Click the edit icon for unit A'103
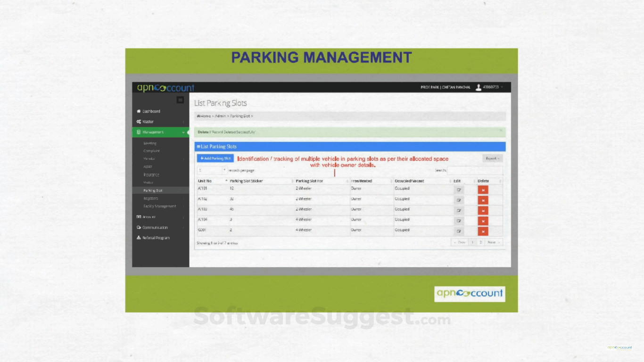644x362 pixels. 459,211
